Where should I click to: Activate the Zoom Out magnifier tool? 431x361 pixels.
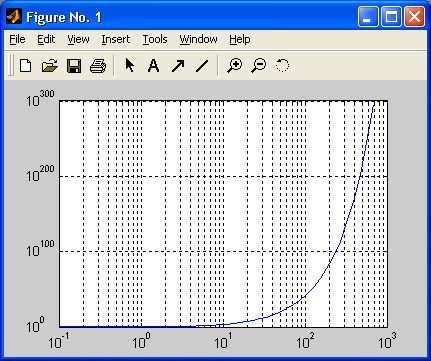pos(259,65)
